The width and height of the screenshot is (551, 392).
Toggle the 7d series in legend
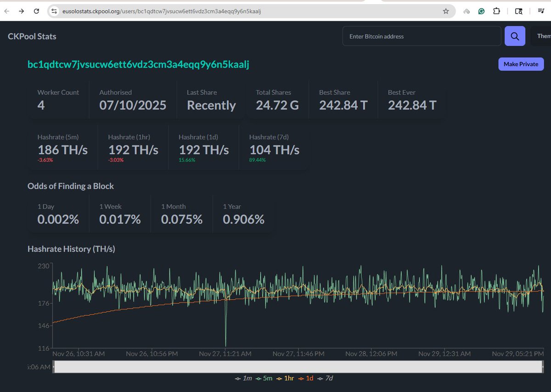326,378
